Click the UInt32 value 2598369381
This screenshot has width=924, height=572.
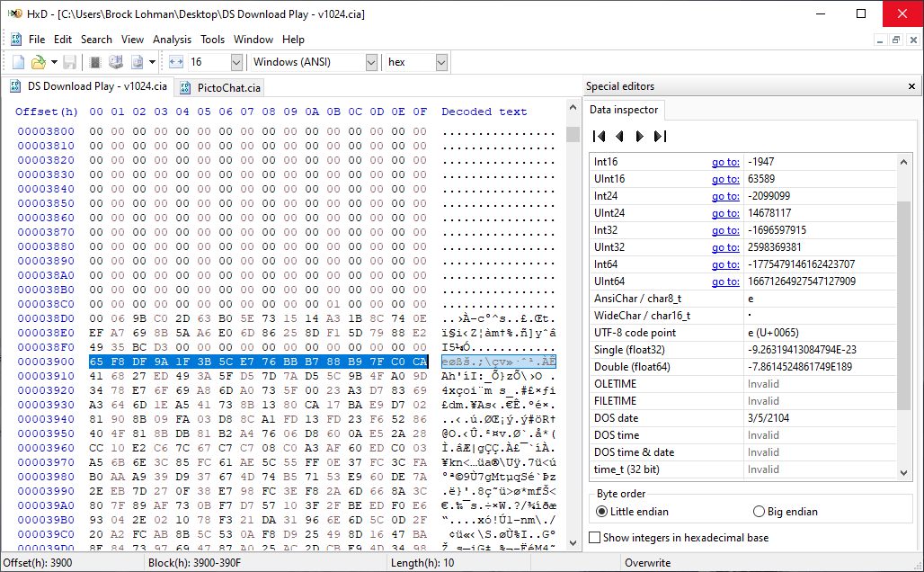[x=774, y=247]
